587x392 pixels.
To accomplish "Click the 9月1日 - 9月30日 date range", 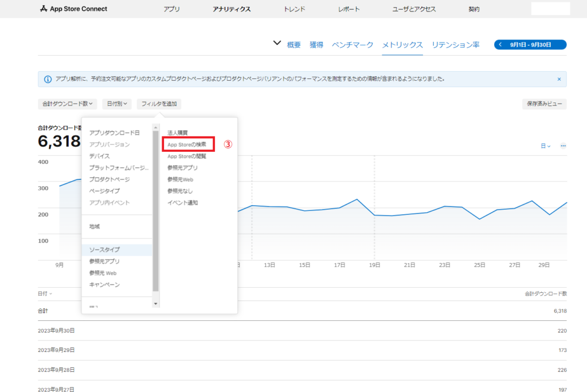I will click(530, 45).
